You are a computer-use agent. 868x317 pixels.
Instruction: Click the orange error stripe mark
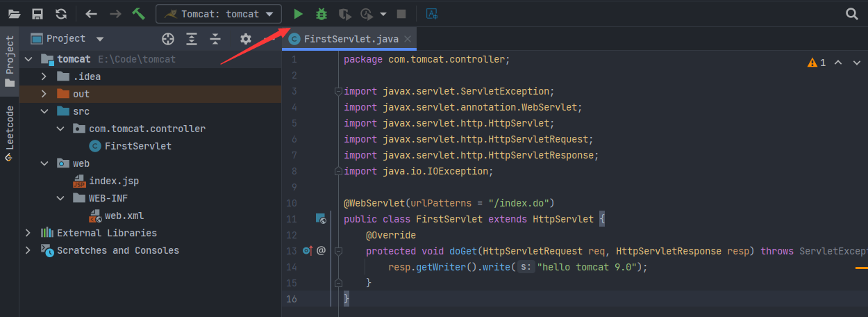coord(862,267)
